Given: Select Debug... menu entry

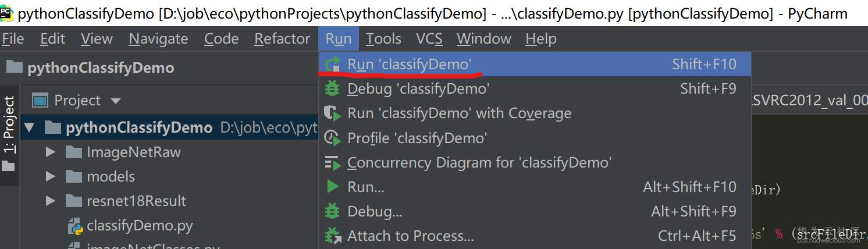Looking at the screenshot, I should coord(375,211).
